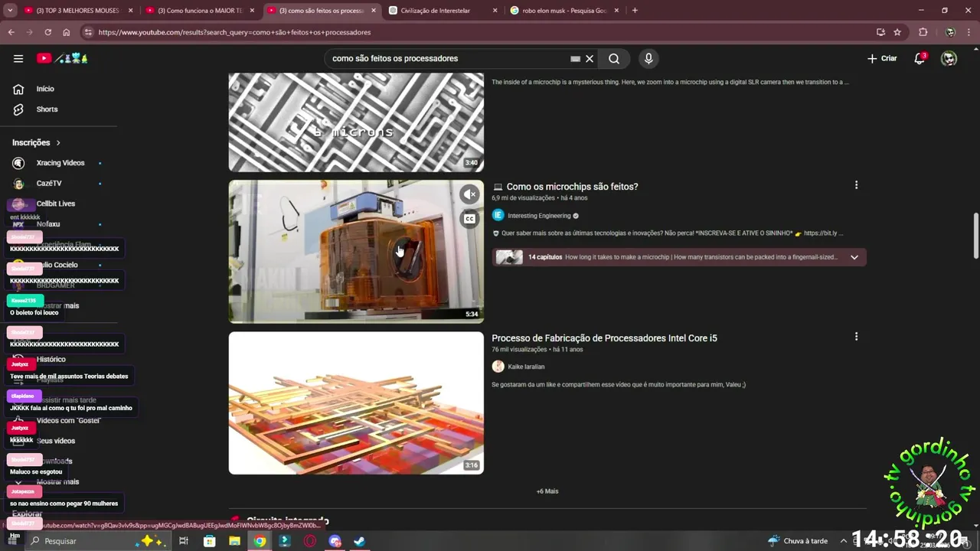Image resolution: width=980 pixels, height=551 pixels.
Task: Start voice search with the microphone
Action: pos(648,58)
